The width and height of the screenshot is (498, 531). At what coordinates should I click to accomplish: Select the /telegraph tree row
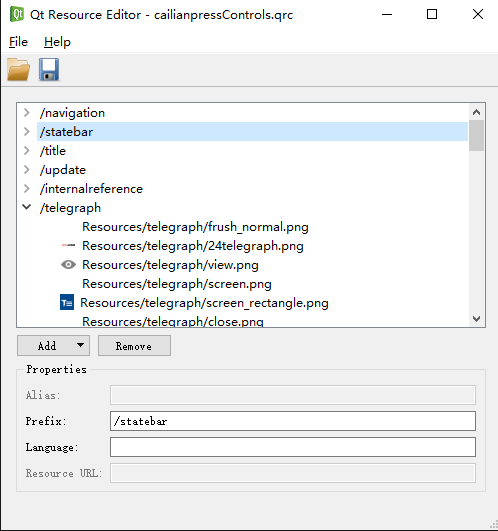[252, 208]
